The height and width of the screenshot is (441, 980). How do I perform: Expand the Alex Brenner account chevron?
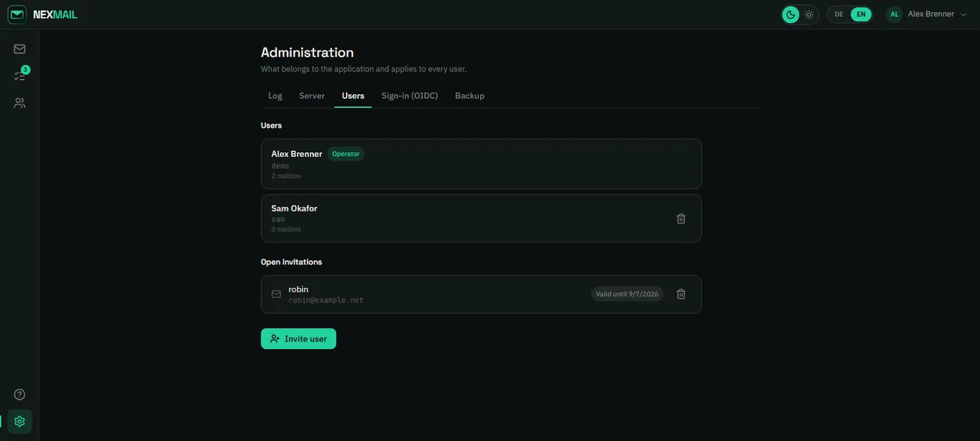pos(963,15)
